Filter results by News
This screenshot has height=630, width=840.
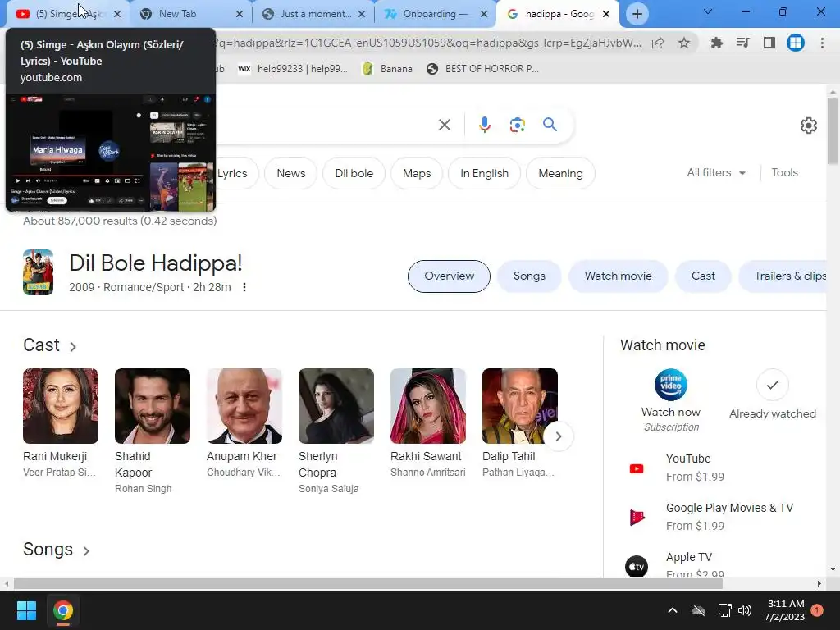coord(291,173)
